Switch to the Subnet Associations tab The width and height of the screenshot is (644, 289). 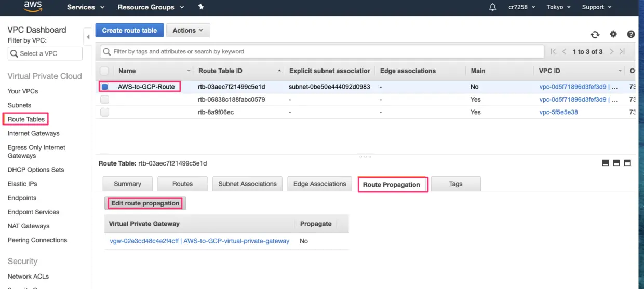click(247, 184)
